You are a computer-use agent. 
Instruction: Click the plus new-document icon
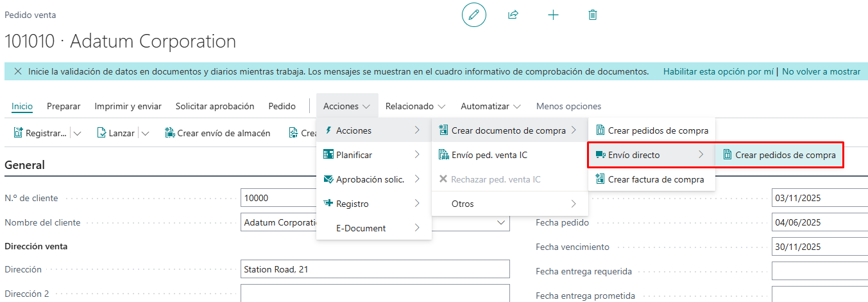pyautogui.click(x=553, y=15)
